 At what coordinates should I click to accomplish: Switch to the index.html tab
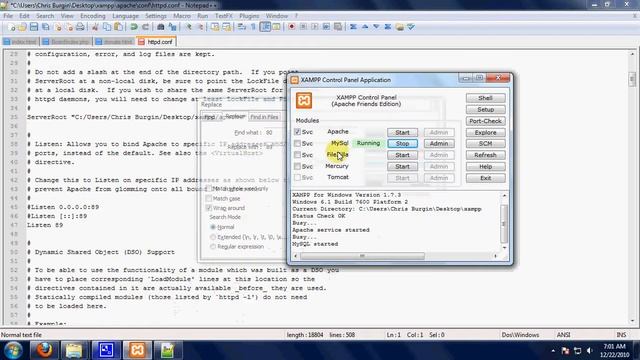20,42
